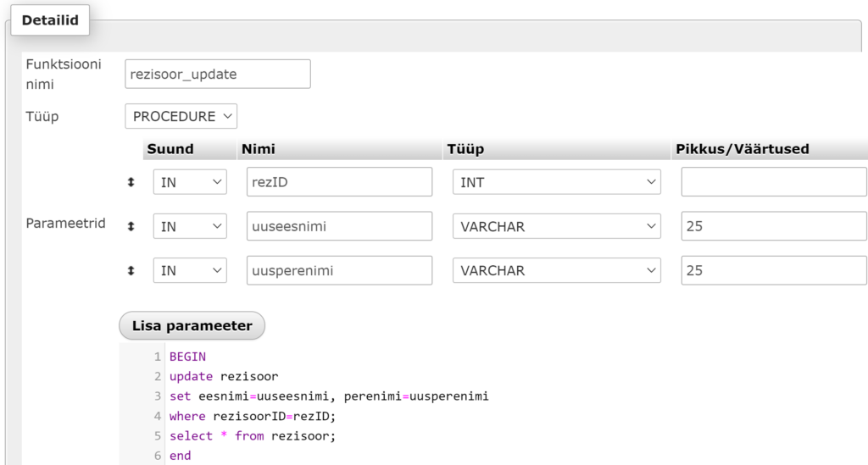Click the rezisoor_update function name field
The width and height of the screenshot is (868, 465).
coord(217,75)
